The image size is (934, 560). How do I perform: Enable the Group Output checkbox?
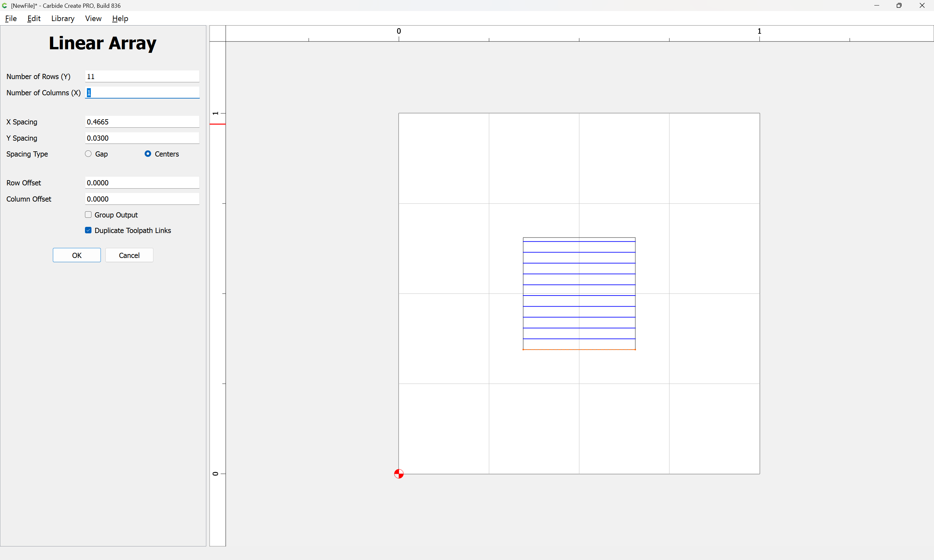88,215
